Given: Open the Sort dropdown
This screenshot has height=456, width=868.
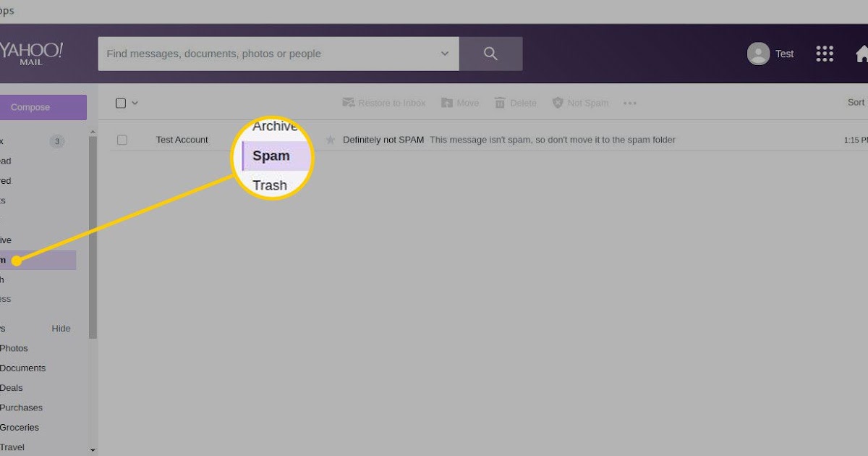Looking at the screenshot, I should click(857, 103).
